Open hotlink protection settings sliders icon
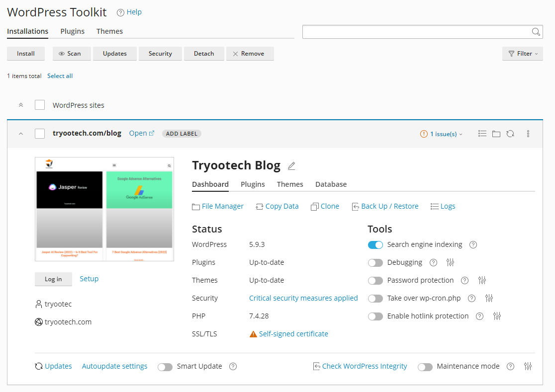Viewport: 555px width, 392px height. [x=497, y=316]
